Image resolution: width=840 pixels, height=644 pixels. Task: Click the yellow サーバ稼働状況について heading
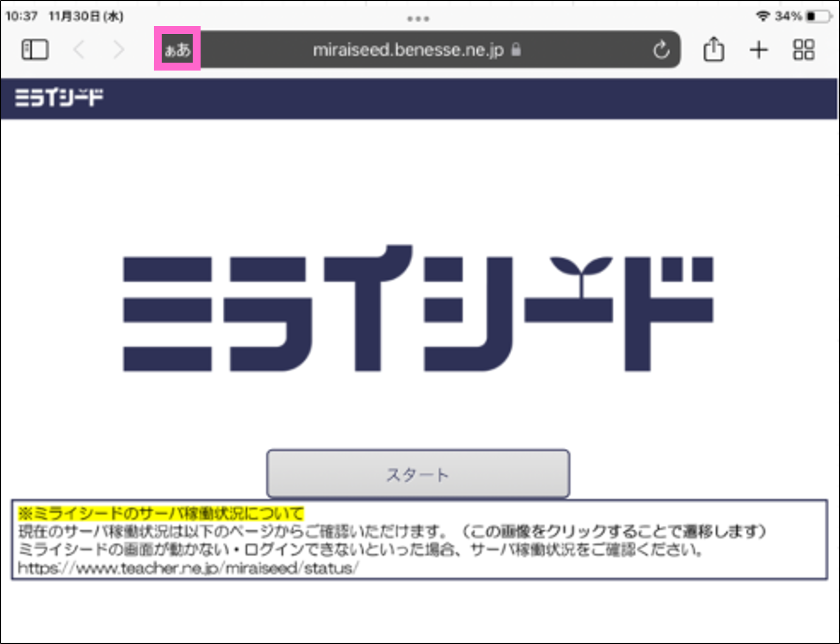point(161,513)
